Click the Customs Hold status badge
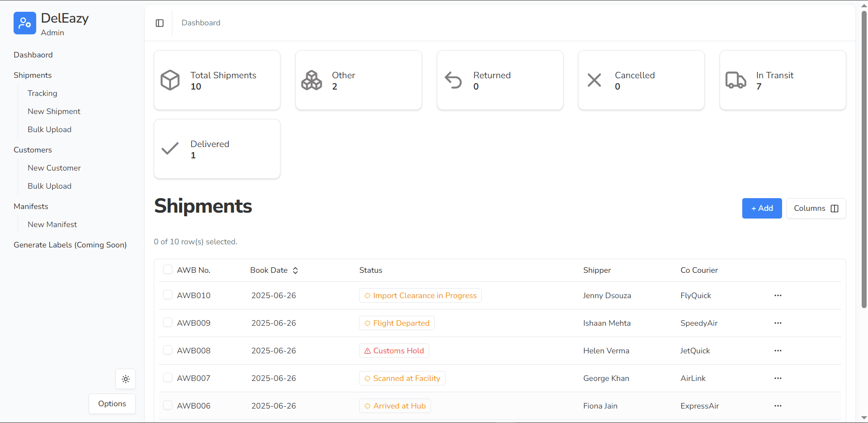868x423 pixels. [x=394, y=351]
